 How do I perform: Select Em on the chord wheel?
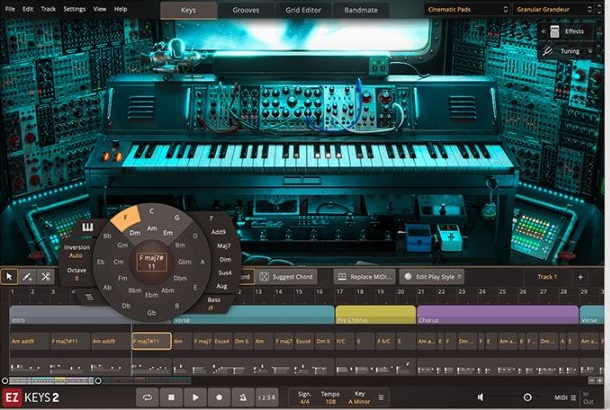pyautogui.click(x=168, y=233)
